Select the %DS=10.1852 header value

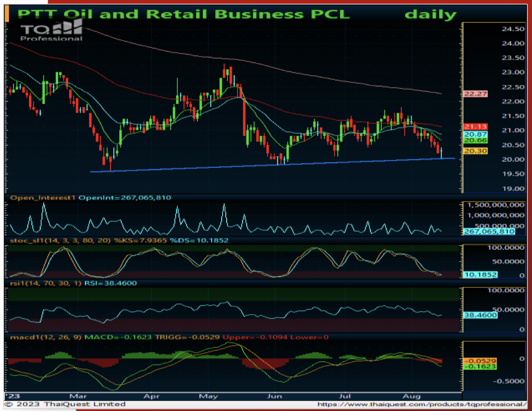click(x=199, y=240)
